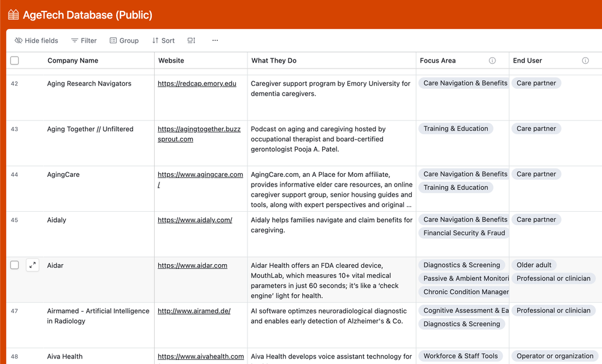Click the AgingCare.com description cell

pos(332,190)
